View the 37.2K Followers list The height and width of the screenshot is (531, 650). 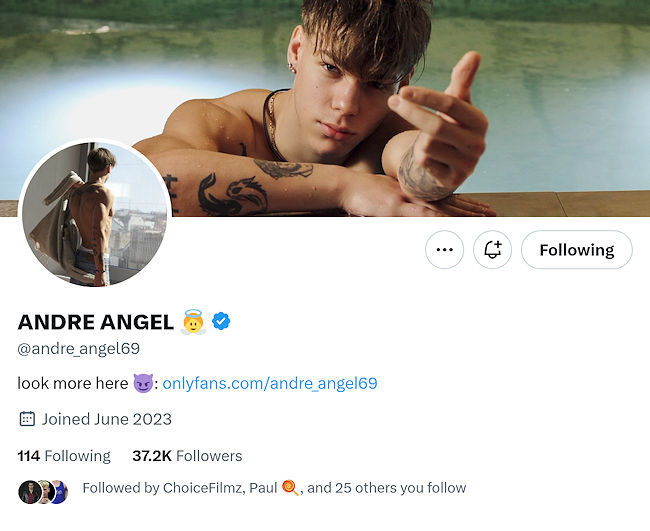click(187, 456)
